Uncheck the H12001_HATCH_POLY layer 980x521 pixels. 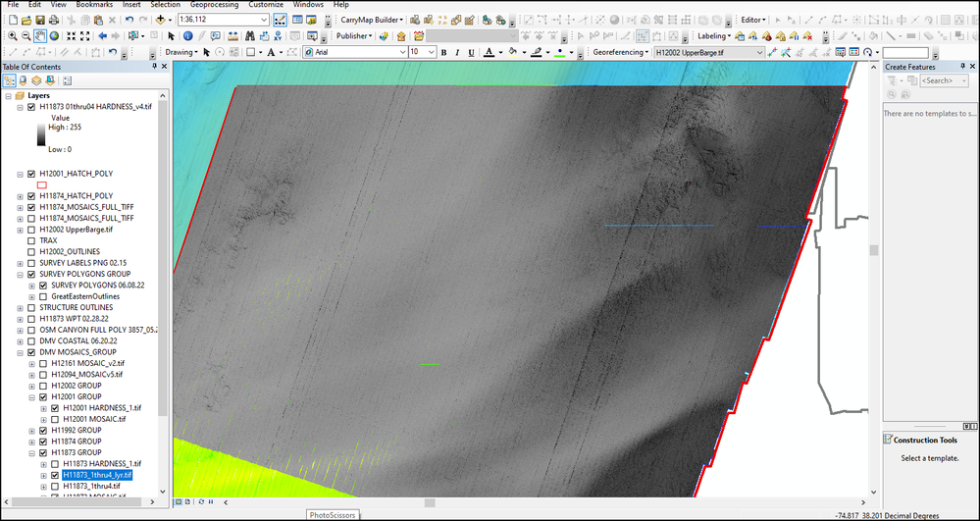(31, 174)
